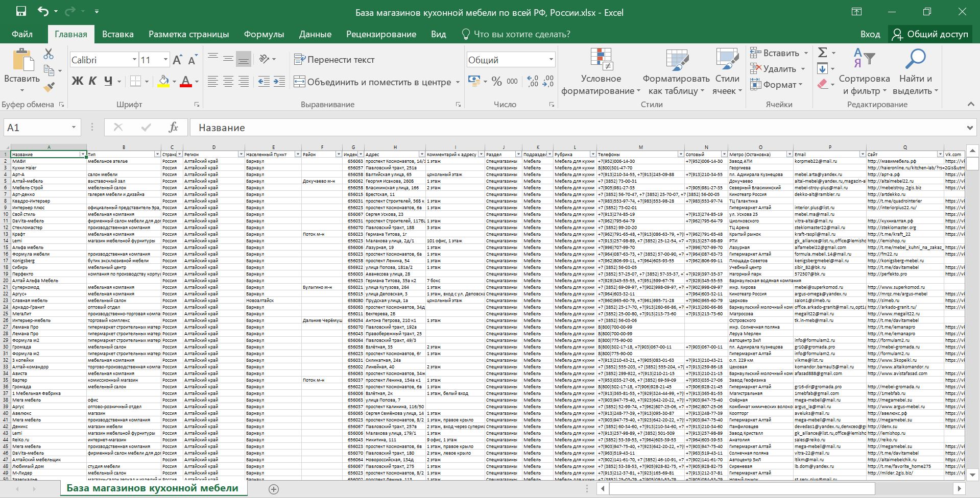Toggle Bold Ж formatting
The image size is (980, 498).
(x=77, y=81)
